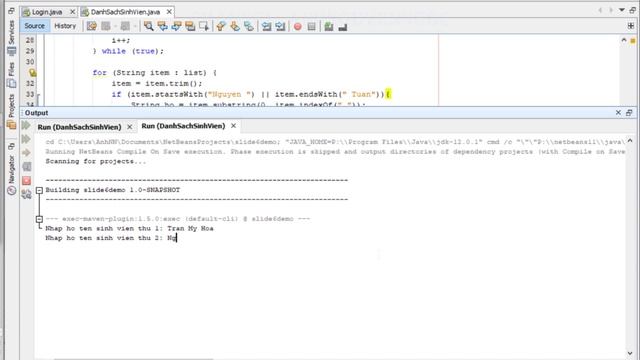This screenshot has height=360, width=640.
Task: Open the Projects side panel
Action: 11,111
